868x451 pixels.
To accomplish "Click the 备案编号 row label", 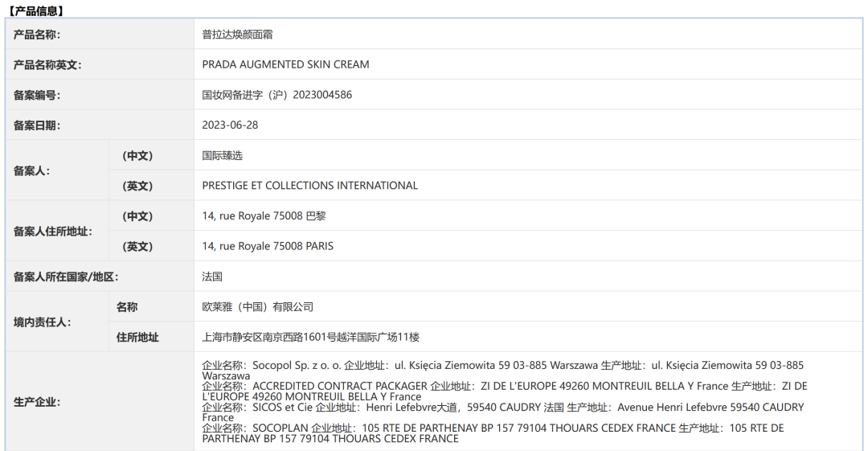I will [x=37, y=95].
